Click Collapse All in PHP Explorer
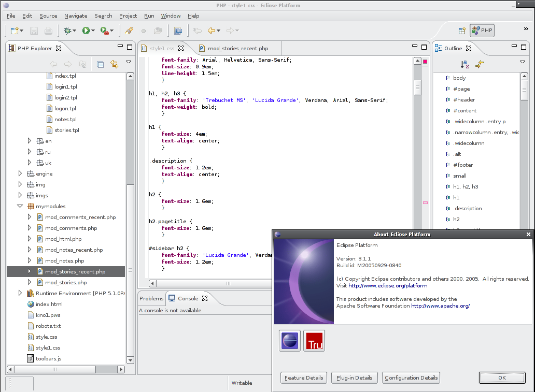This screenshot has width=535, height=392. click(101, 64)
